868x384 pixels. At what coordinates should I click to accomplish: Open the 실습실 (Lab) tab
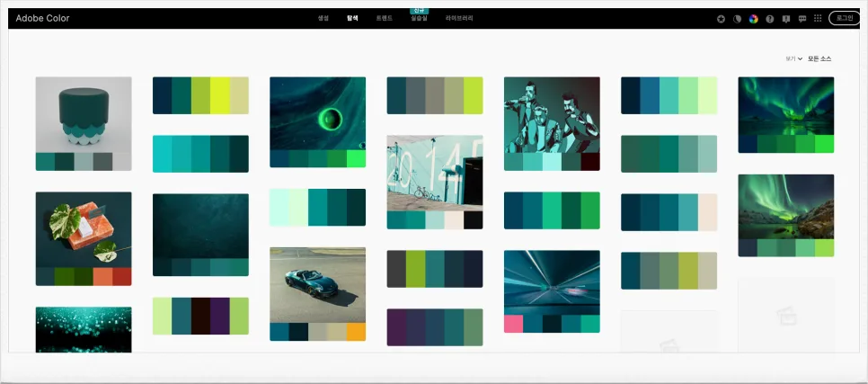click(x=419, y=18)
